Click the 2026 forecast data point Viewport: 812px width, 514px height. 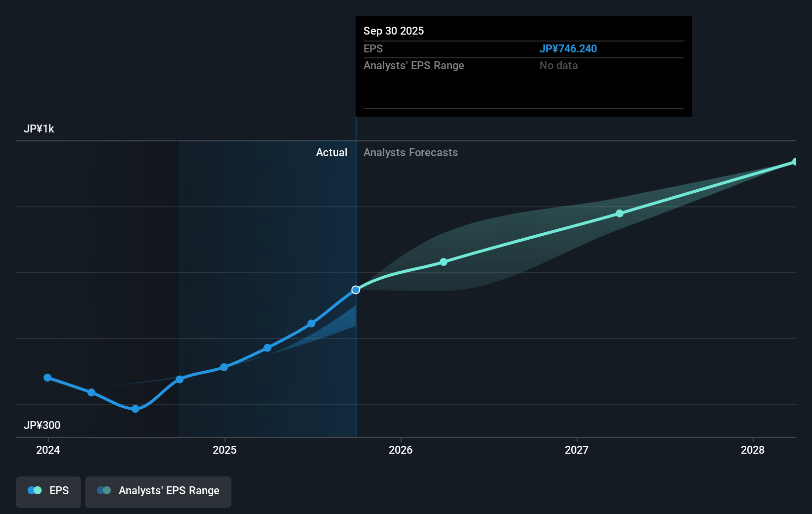(444, 262)
